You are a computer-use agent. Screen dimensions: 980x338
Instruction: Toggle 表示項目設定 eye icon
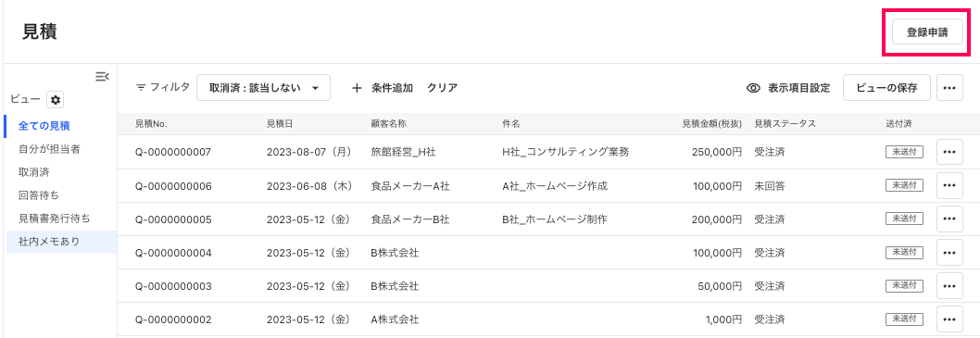coord(754,88)
